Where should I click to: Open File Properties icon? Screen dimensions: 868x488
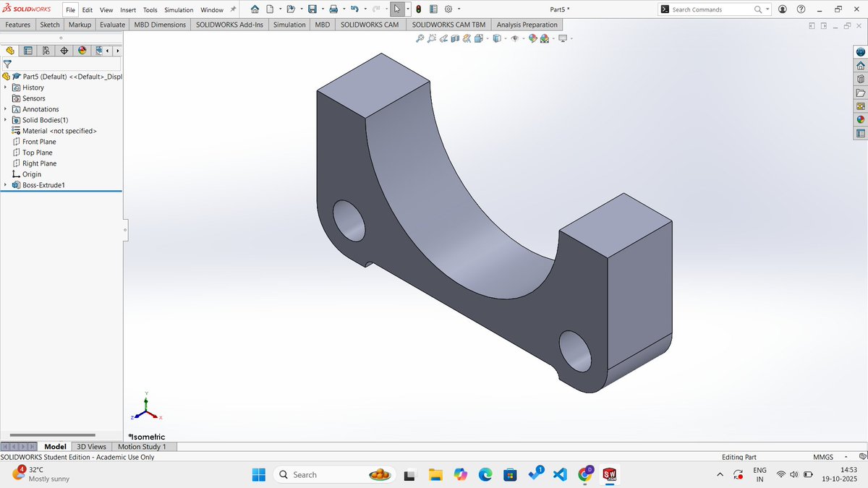coord(433,9)
